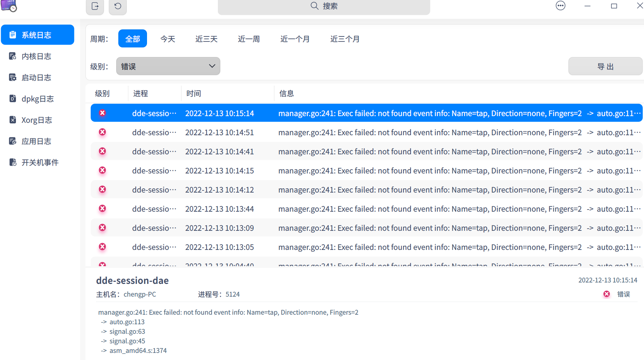The width and height of the screenshot is (644, 360).
Task: Click the 系统日志 sidebar icon
Action: 13,35
